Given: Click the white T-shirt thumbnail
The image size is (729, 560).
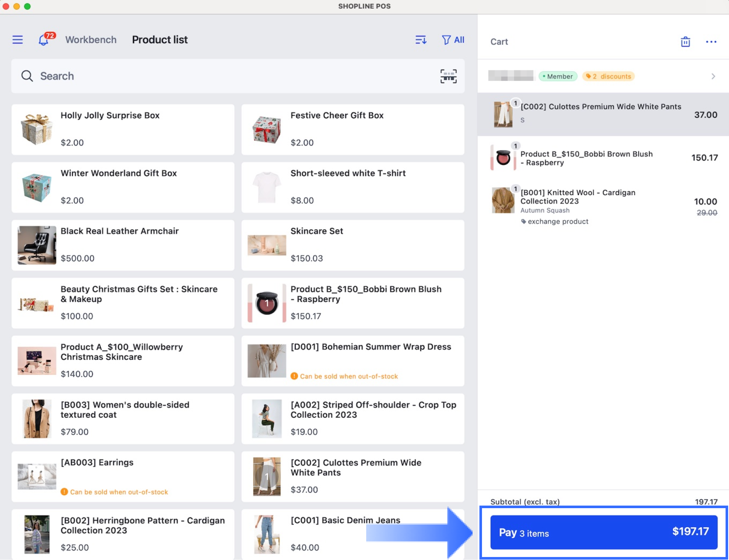Looking at the screenshot, I should pyautogui.click(x=267, y=187).
